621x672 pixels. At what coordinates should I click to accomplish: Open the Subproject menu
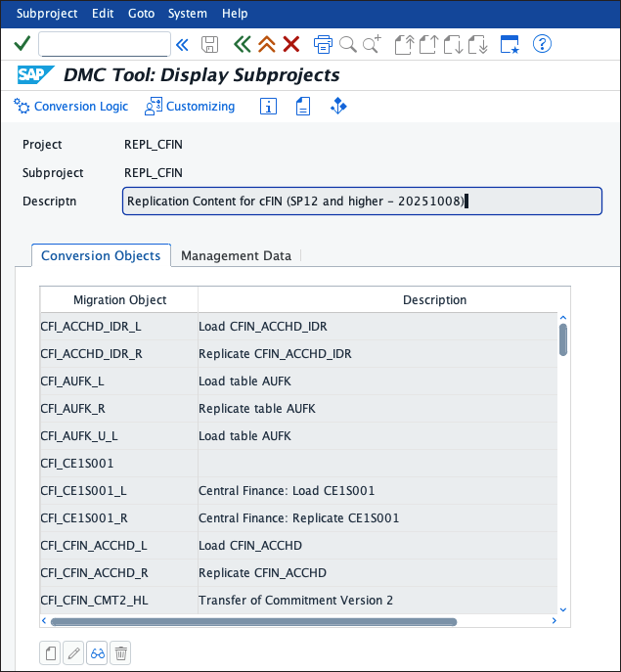(x=47, y=14)
